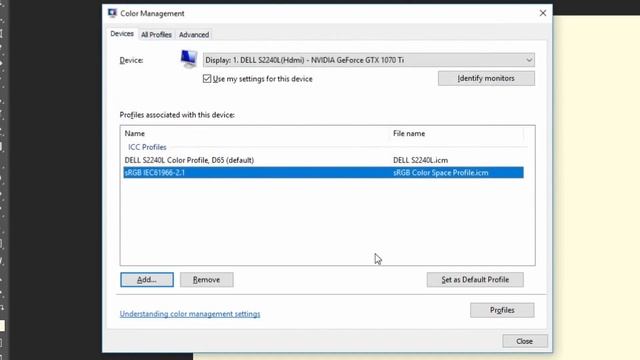
Task: Open Understanding color management settings link
Action: [x=190, y=314]
